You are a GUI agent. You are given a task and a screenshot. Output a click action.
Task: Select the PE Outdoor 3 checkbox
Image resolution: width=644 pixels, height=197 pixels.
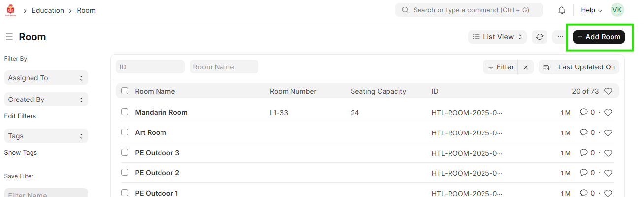click(x=125, y=153)
